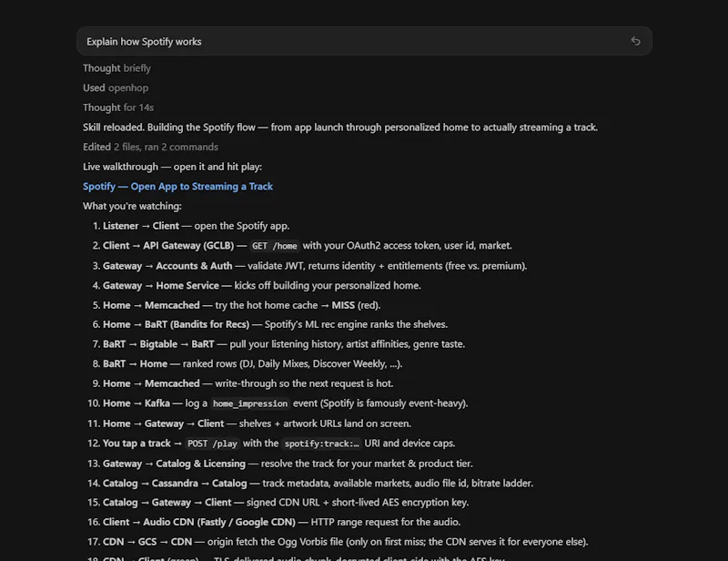Viewport: 728px width, 561px height.
Task: Click the "What you're watching:" line
Action: tap(132, 206)
